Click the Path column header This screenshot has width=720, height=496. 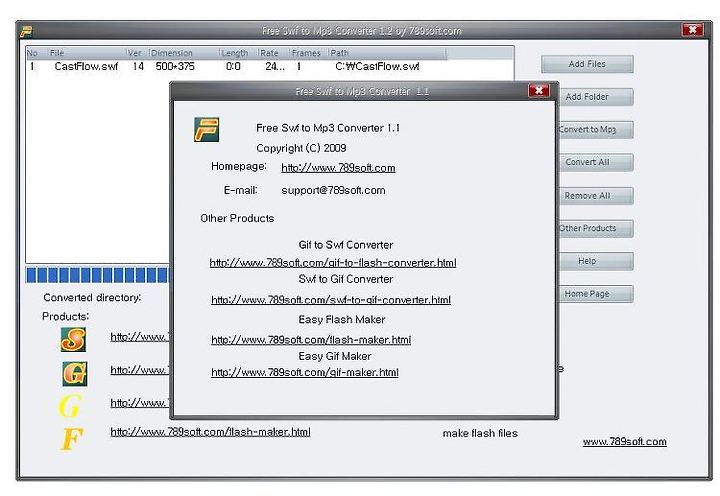388,53
